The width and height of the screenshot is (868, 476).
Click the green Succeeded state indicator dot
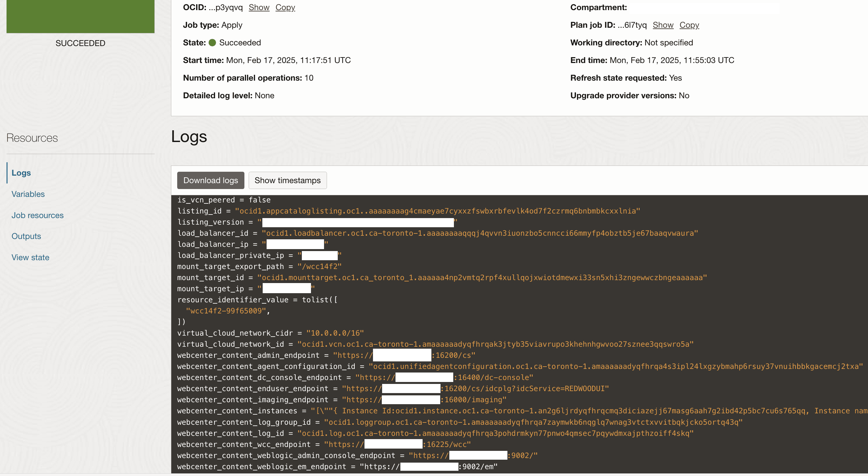click(x=212, y=42)
